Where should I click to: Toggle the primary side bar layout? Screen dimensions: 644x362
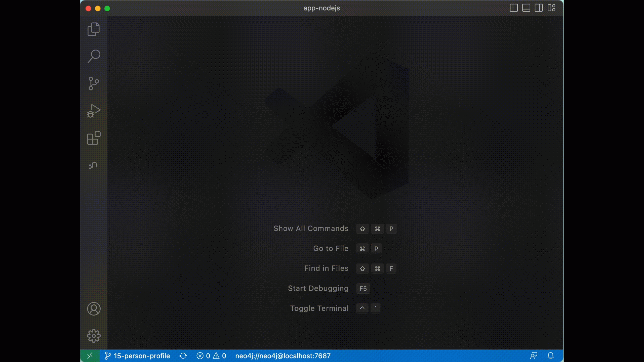click(513, 8)
